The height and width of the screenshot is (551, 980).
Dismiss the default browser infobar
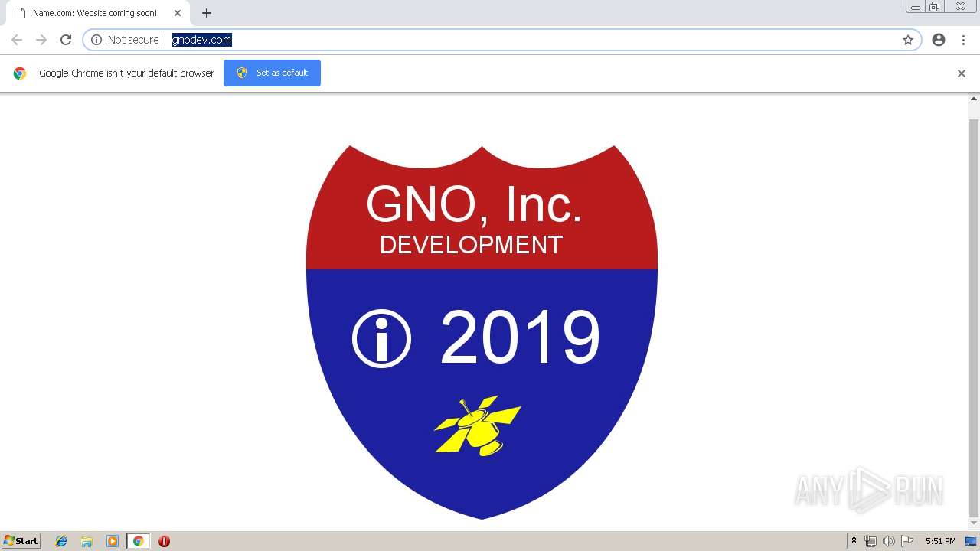962,73
